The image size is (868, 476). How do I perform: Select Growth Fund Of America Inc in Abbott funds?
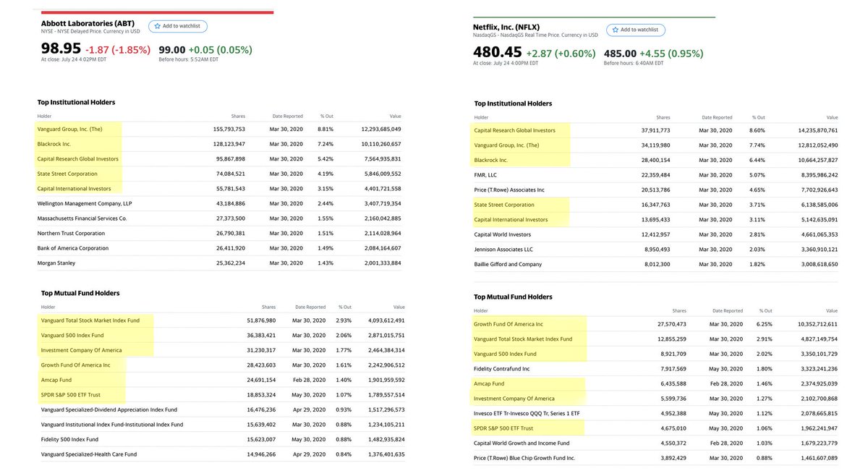click(76, 365)
